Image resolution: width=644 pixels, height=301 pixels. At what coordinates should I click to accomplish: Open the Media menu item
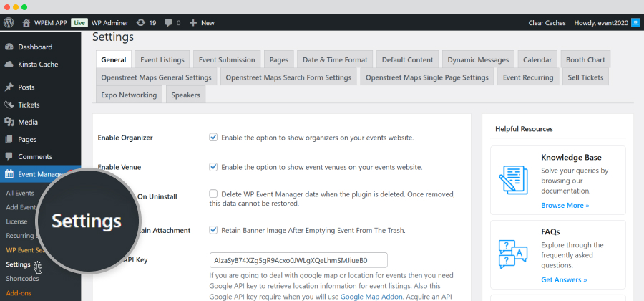pos(28,122)
